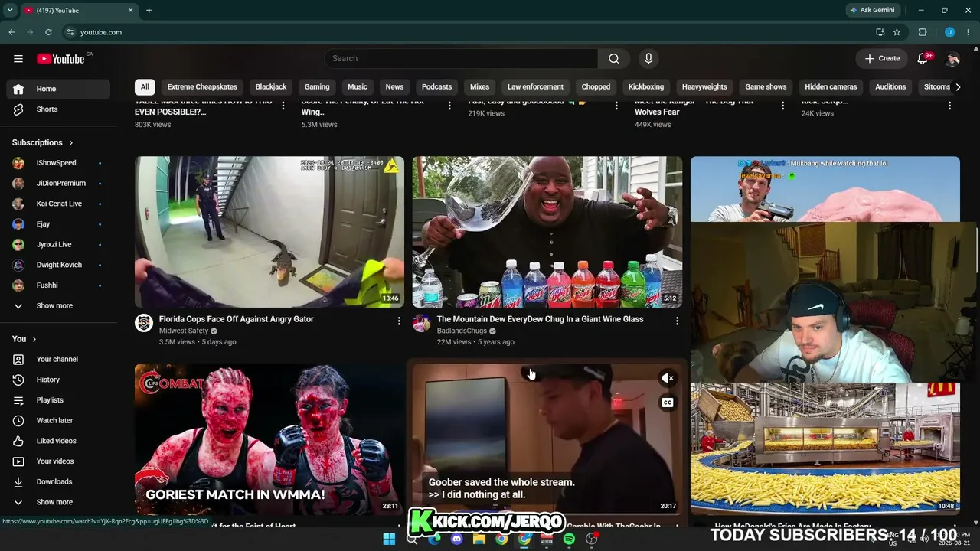Screen dimensions: 980x551
Task: Select the Kickboxing chip
Action: [x=646, y=86]
